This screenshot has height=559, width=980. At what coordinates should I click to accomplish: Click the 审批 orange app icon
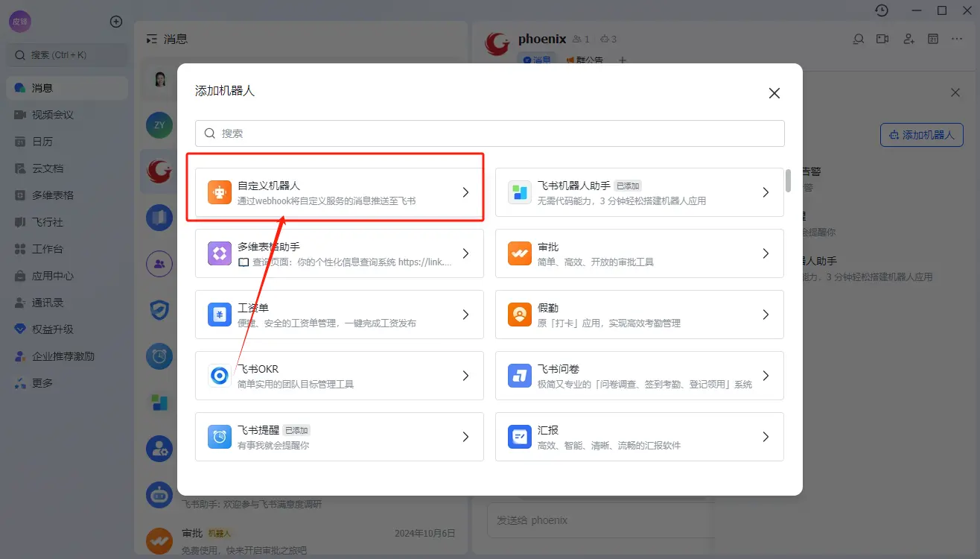coord(520,253)
